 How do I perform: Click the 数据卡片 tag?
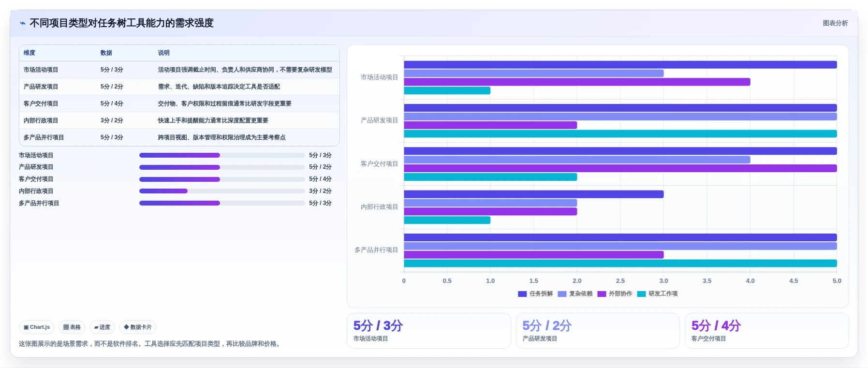point(138,327)
